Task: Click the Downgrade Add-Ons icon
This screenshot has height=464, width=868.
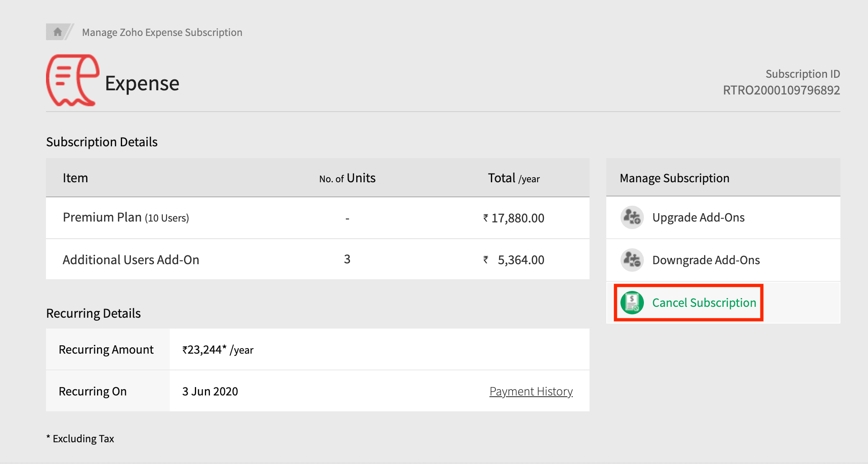Action: (x=632, y=260)
